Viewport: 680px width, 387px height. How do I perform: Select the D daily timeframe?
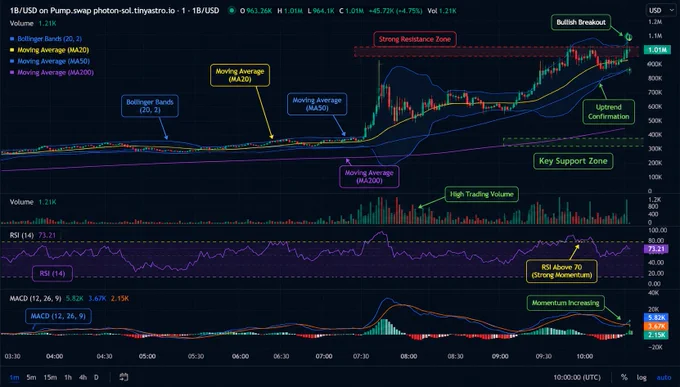[x=96, y=377]
